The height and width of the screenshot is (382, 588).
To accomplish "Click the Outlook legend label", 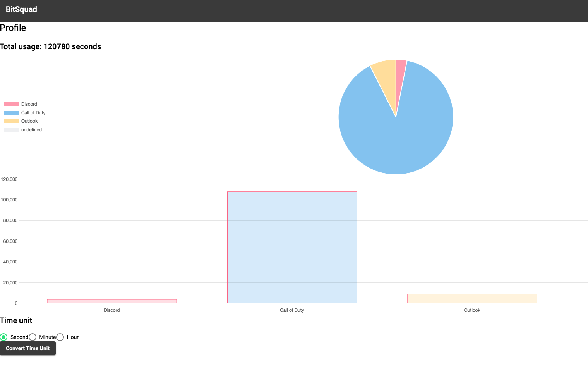I will (29, 121).
